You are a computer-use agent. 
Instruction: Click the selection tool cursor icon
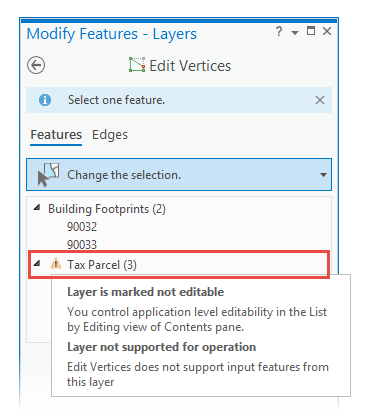tap(48, 175)
